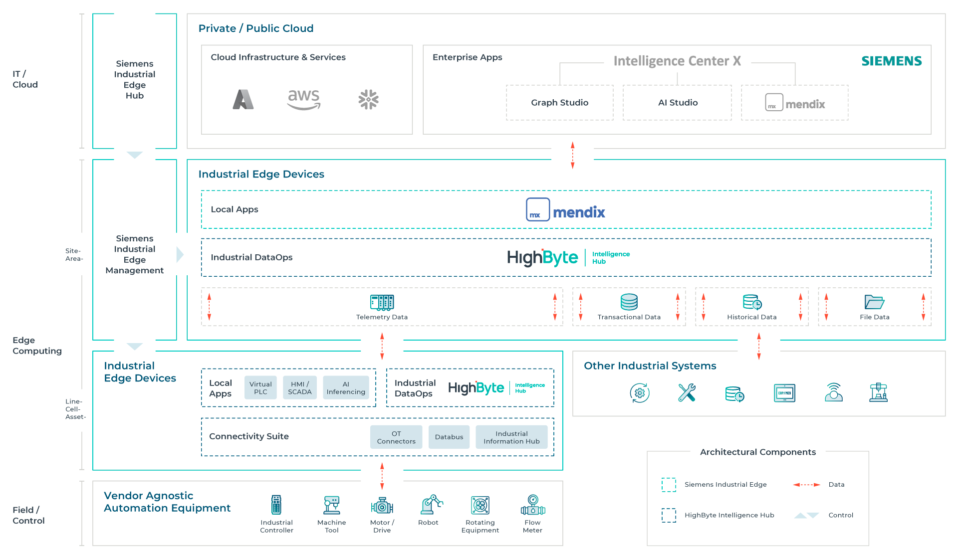958x560 pixels.
Task: Click the Control triangles in legend
Action: pos(806,515)
